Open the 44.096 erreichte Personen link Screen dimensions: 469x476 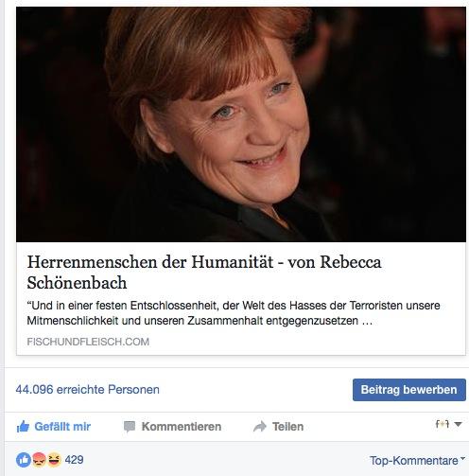coord(88,390)
